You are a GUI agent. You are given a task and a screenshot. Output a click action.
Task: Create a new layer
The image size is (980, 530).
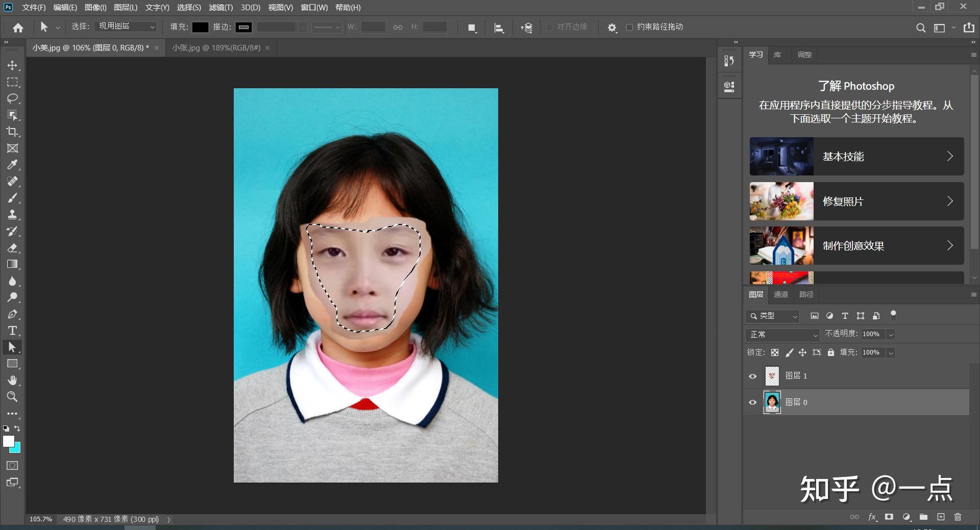941,517
